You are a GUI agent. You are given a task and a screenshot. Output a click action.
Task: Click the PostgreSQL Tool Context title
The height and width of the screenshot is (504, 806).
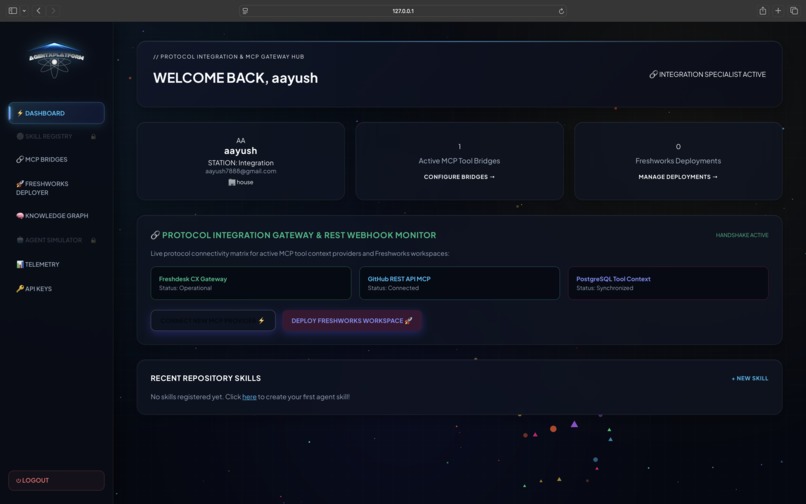[613, 279]
